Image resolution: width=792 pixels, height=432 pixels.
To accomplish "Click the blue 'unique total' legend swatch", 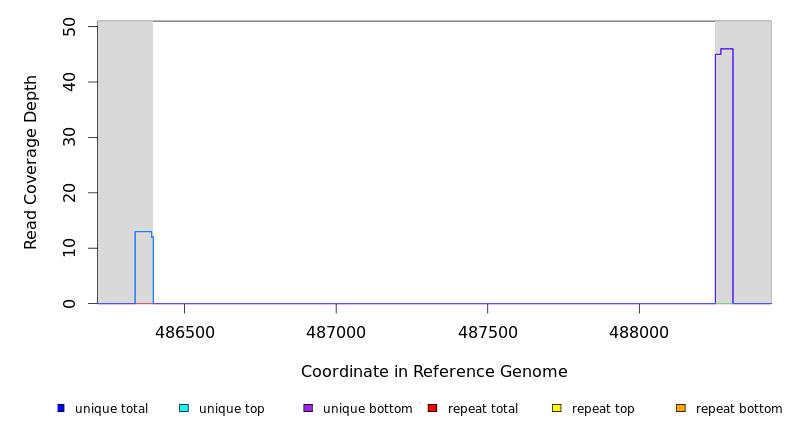I will 61,408.
